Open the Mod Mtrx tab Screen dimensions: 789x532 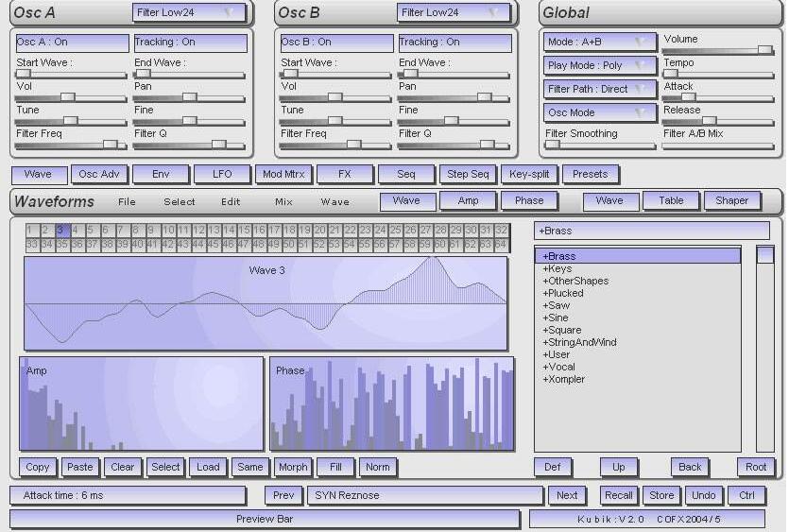click(x=283, y=175)
